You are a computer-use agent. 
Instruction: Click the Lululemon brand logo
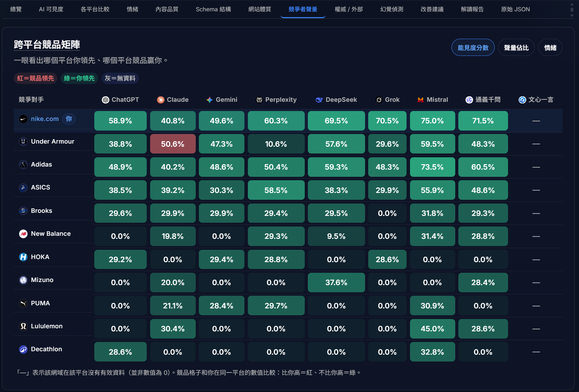[x=23, y=326]
